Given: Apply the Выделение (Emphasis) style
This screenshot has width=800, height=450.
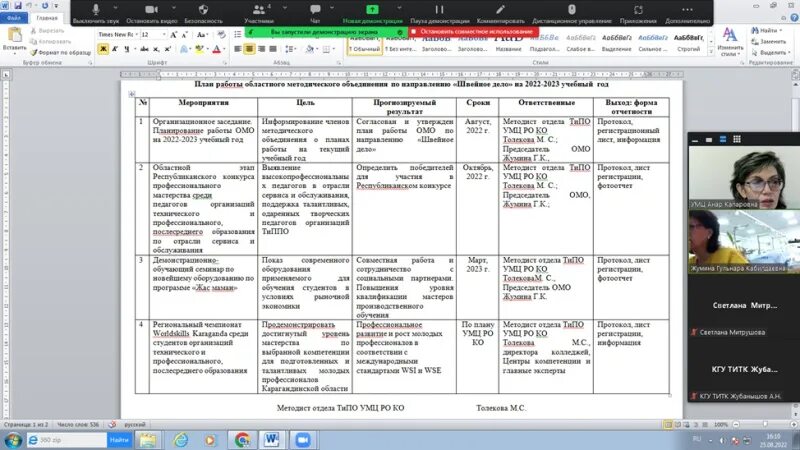Looking at the screenshot, I should coord(616,43).
